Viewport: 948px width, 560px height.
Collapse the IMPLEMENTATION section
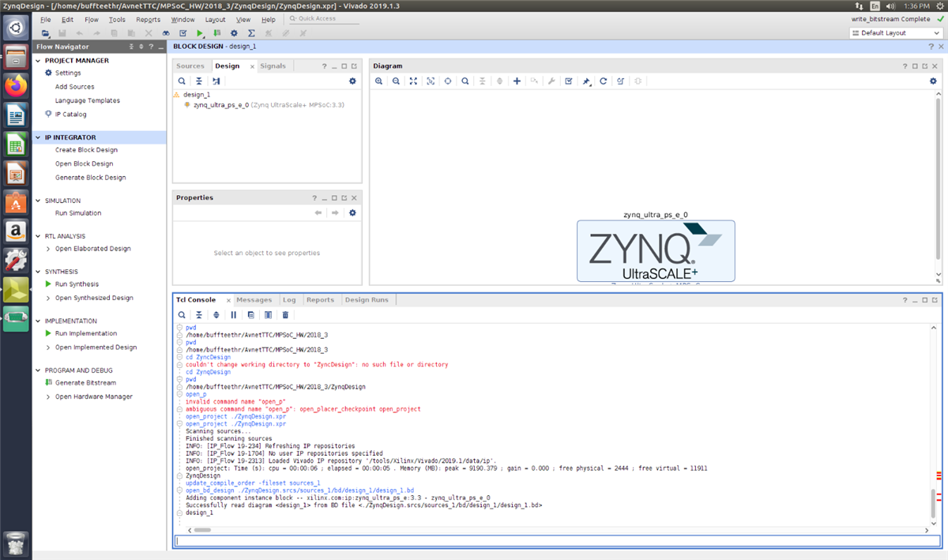(x=39, y=321)
